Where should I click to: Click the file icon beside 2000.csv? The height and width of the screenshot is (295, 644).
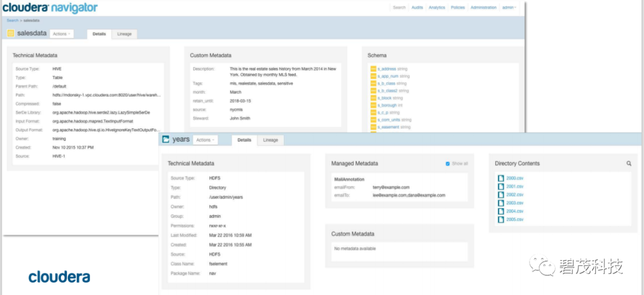(500, 178)
